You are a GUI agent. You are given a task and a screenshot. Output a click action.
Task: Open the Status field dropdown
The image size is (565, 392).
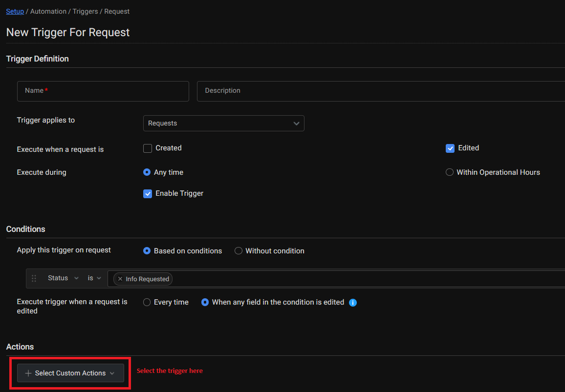click(x=63, y=278)
